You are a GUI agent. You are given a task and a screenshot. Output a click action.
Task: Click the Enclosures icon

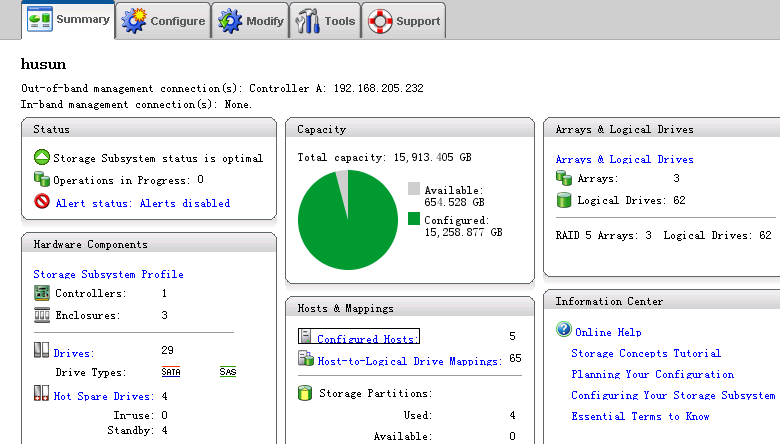(42, 315)
